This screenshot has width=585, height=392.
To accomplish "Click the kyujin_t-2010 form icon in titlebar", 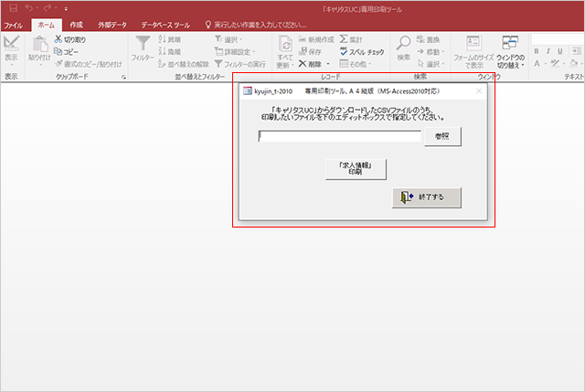I will 248,91.
